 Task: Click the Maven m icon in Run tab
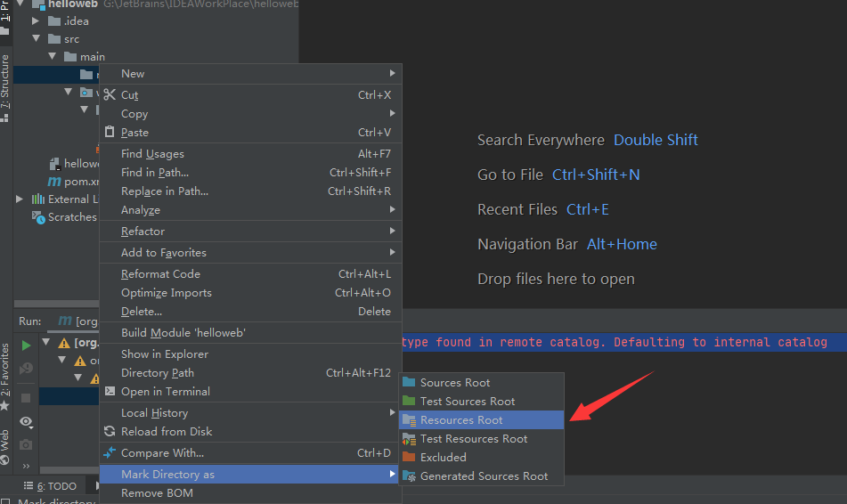65,321
